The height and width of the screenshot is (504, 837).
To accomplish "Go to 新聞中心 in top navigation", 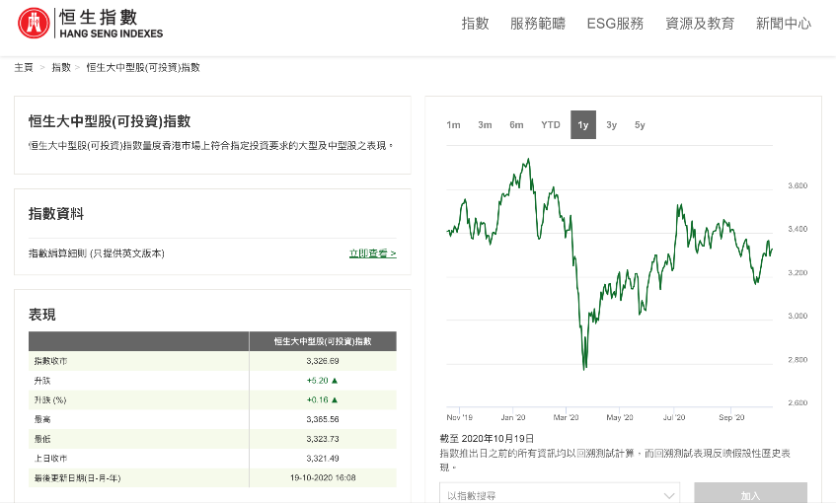I will [x=784, y=24].
